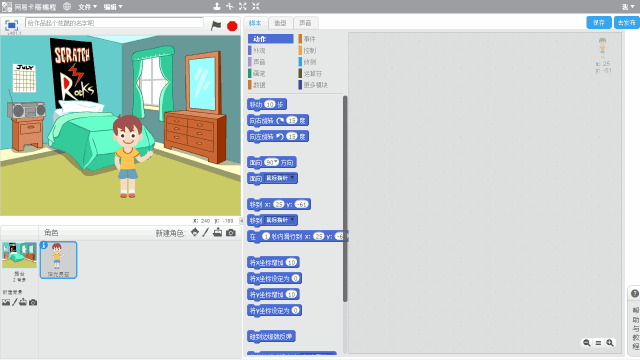Image resolution: width=640 pixels, height=360 pixels.
Task: Click the 碰到边缘就反弹 block
Action: pos(271,336)
